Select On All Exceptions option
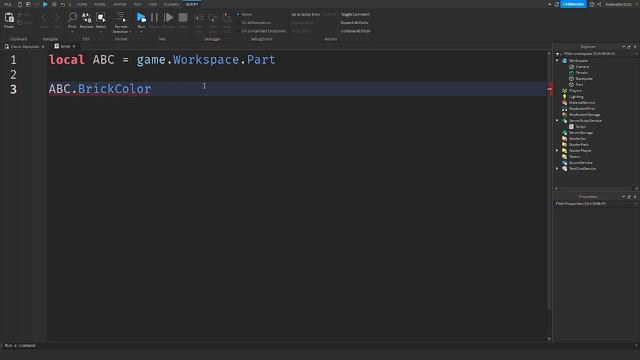The image size is (640, 360). click(x=253, y=22)
